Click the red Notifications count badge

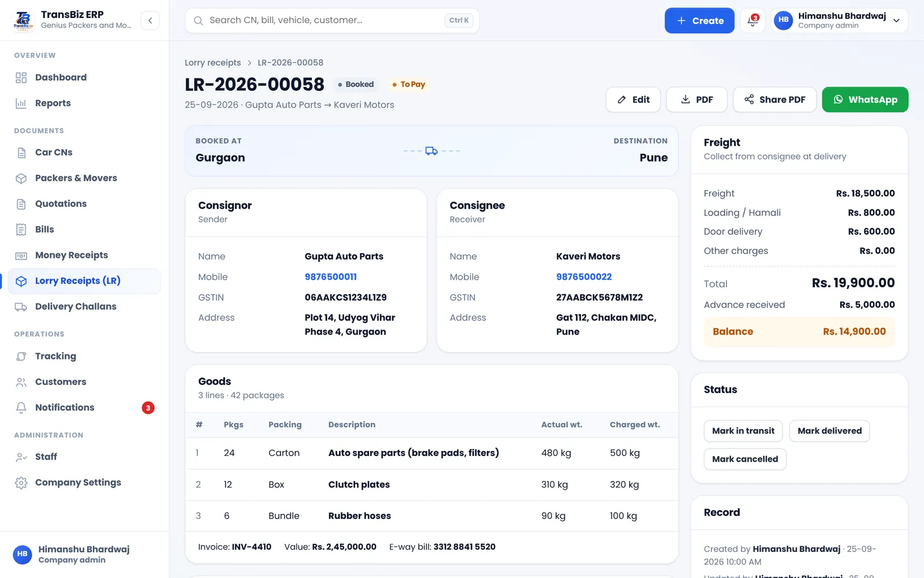[148, 408]
